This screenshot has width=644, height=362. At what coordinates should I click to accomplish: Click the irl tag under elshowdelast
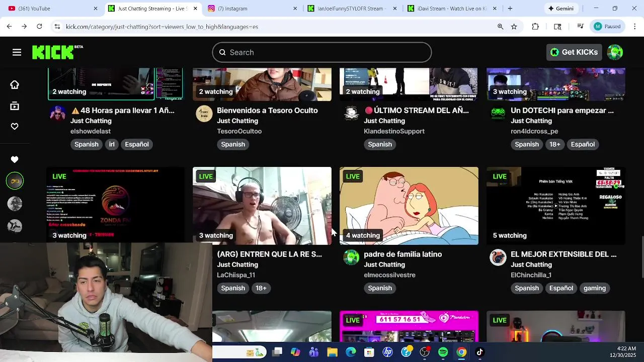click(x=112, y=144)
